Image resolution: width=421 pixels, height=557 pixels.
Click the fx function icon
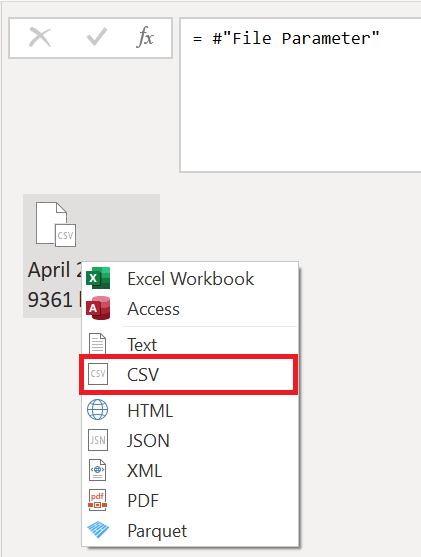pos(145,37)
